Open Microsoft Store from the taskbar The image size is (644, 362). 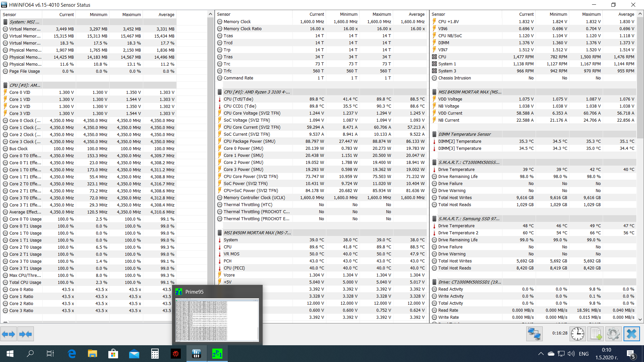[x=113, y=354]
